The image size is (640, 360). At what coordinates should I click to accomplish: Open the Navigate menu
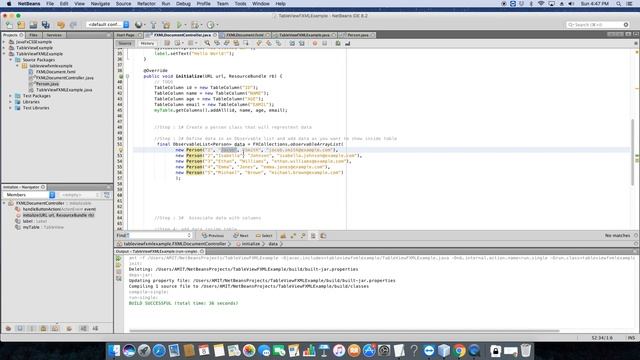100,4
